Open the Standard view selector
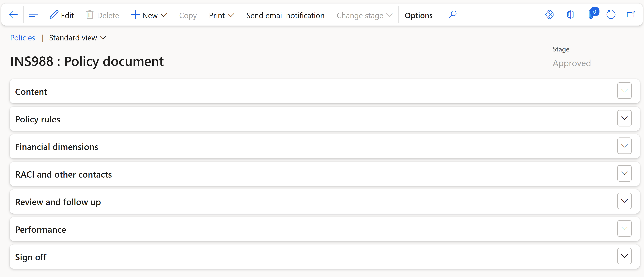 [x=77, y=38]
